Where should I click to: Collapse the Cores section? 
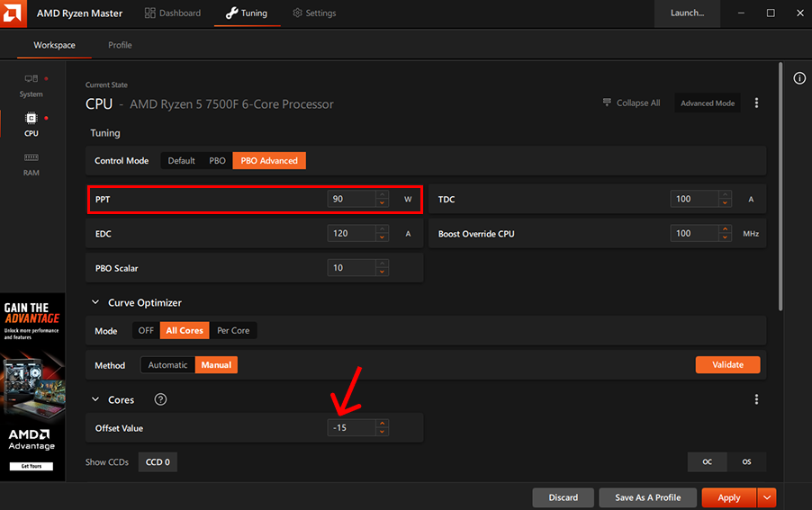(x=95, y=399)
